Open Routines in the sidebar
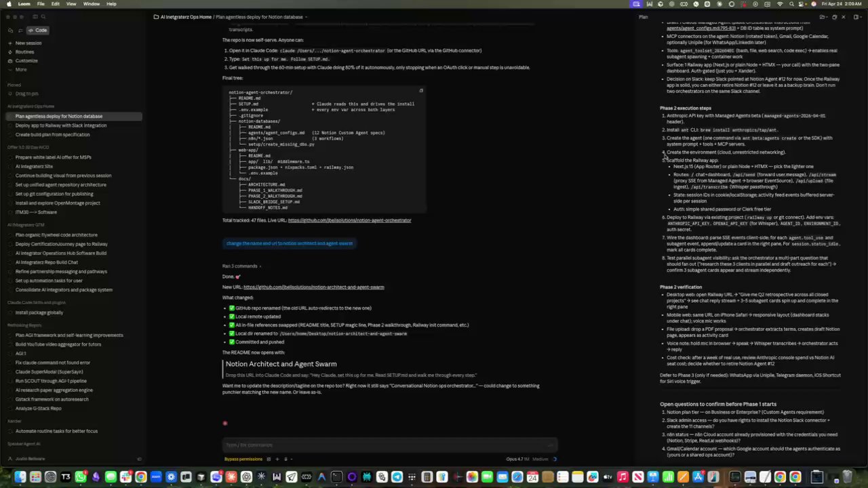The image size is (868, 488). pos(24,52)
